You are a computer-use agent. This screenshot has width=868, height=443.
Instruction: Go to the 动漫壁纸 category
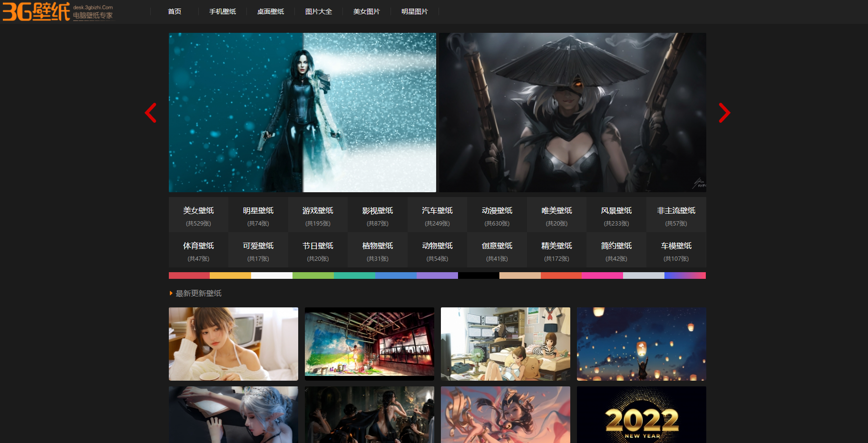[x=497, y=215]
